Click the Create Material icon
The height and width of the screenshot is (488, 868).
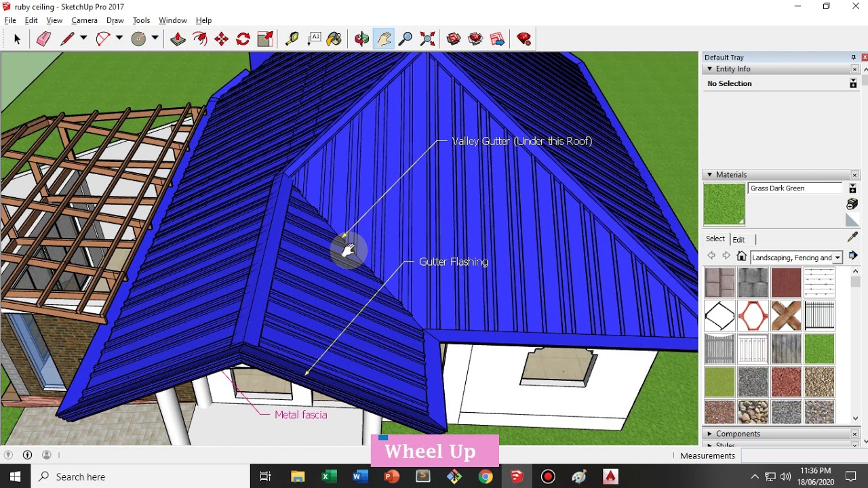tap(852, 204)
